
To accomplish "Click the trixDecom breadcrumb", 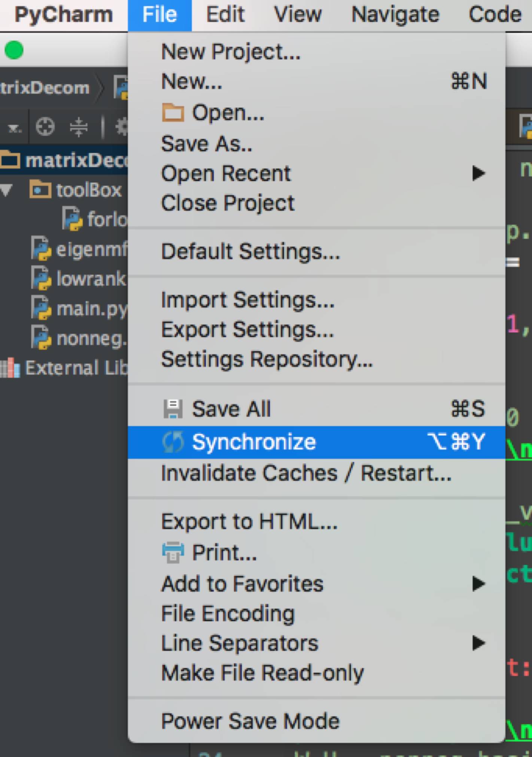I will (45, 88).
